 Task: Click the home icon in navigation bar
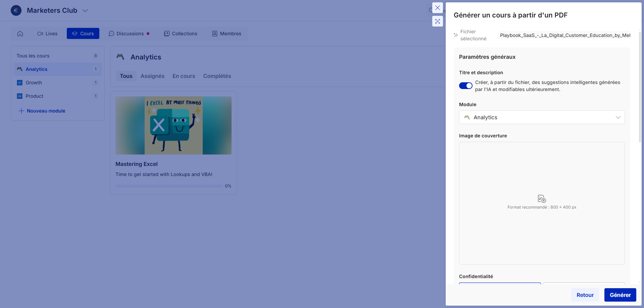(x=20, y=34)
